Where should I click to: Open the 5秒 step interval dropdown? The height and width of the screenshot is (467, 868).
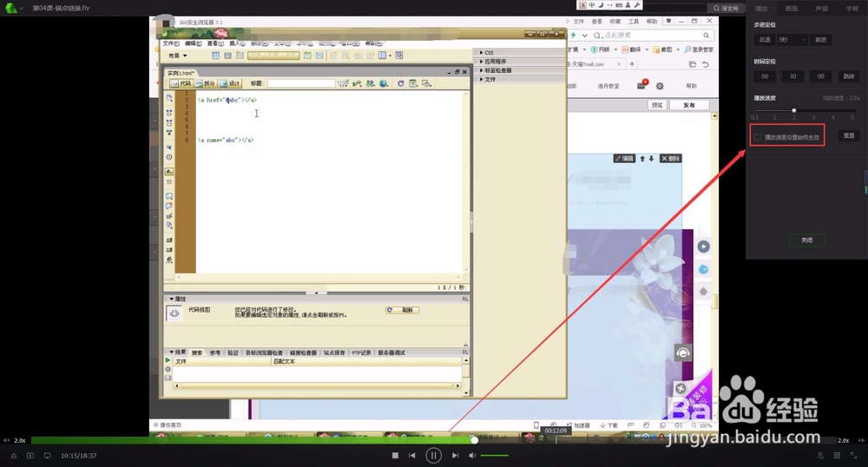pos(792,40)
